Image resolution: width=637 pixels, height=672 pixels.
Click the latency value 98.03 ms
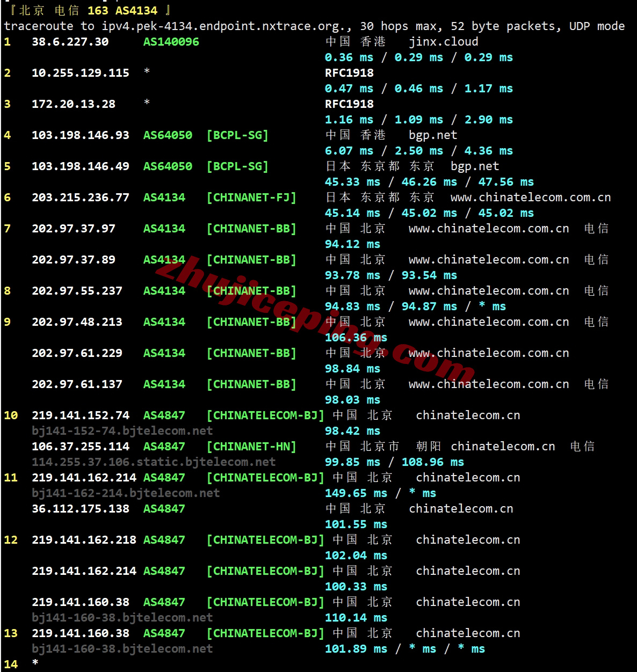pos(352,400)
